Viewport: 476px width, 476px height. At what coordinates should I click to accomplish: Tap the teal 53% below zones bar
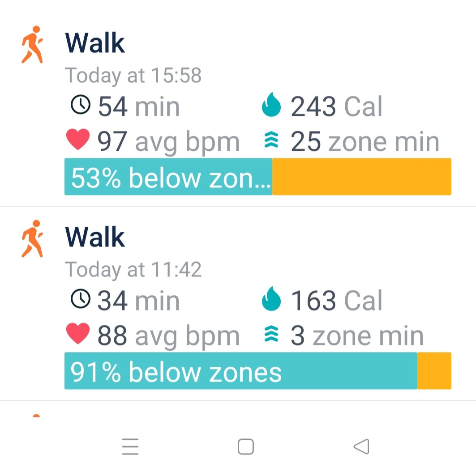point(168,177)
